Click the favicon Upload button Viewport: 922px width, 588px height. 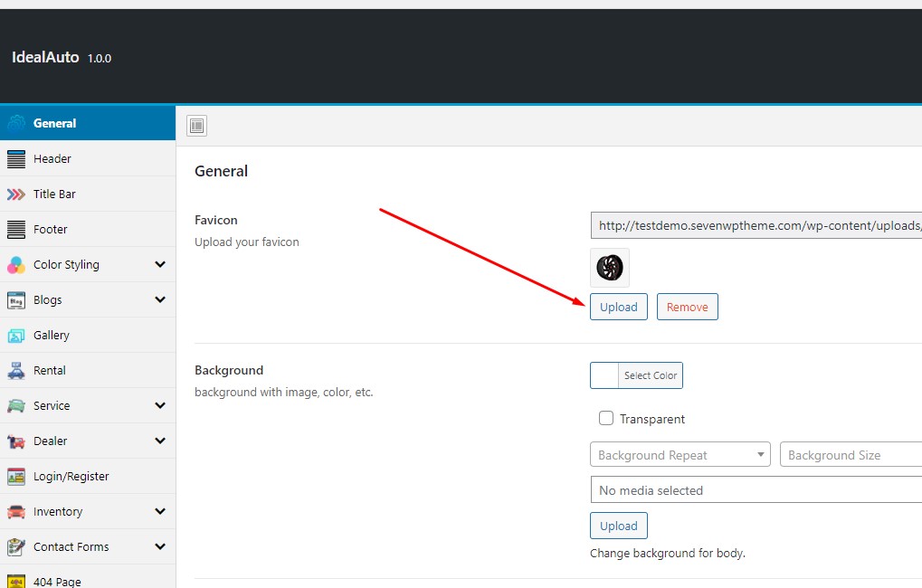[619, 308]
